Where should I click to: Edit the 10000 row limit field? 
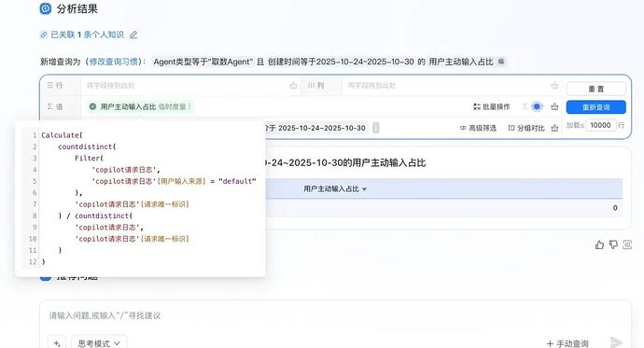point(600,125)
